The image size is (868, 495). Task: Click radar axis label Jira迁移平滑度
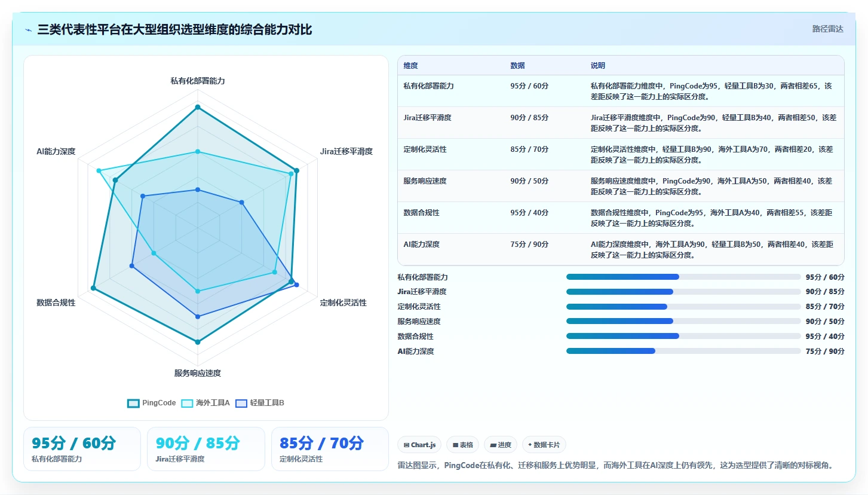click(x=346, y=151)
